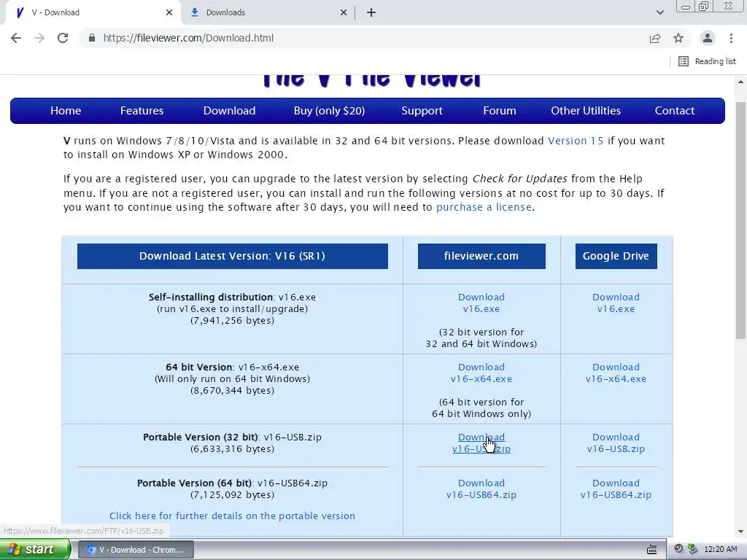747x560 pixels.
Task: Select V - Download Chrome taskbar button
Action: [136, 550]
